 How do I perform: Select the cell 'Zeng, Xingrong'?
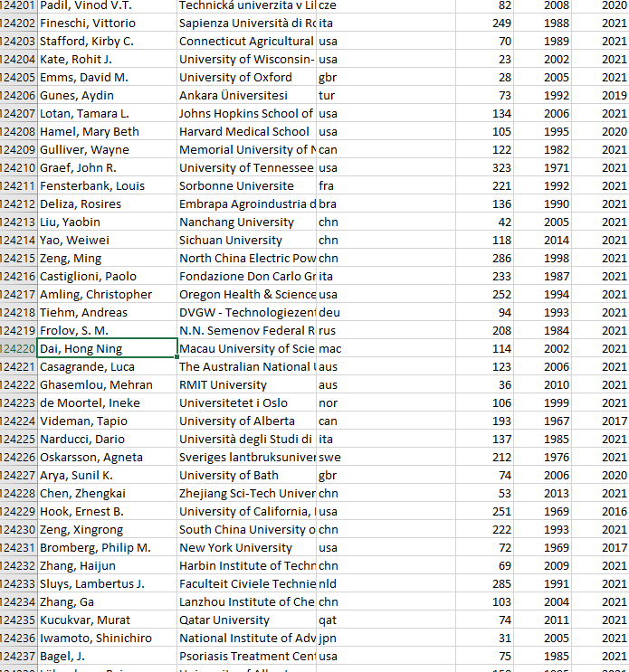(x=107, y=529)
